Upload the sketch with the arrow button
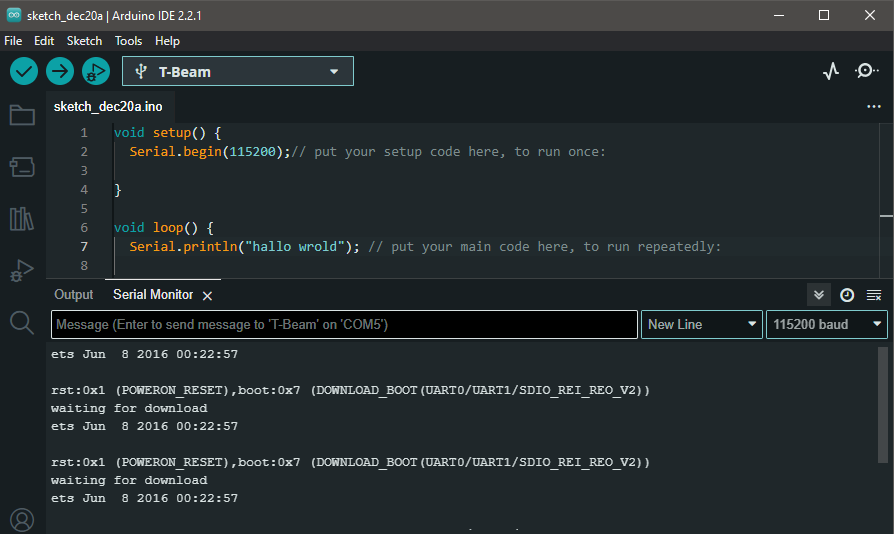Screen dimensions: 894x534 pyautogui.click(x=60, y=71)
